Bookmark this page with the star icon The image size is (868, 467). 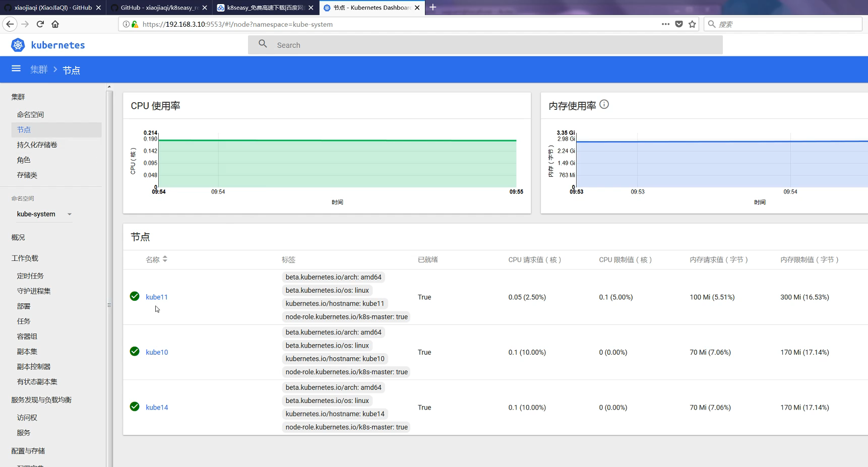(x=692, y=24)
